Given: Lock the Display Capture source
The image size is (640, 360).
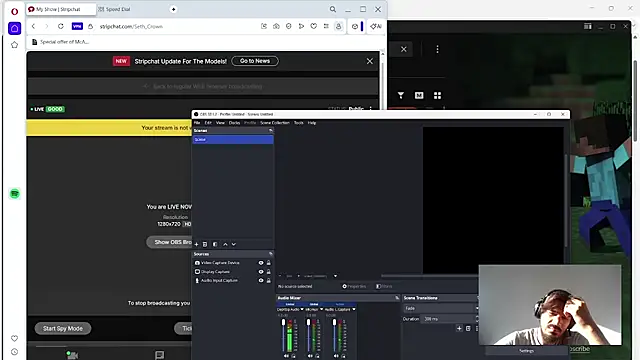Looking at the screenshot, I should (269, 272).
